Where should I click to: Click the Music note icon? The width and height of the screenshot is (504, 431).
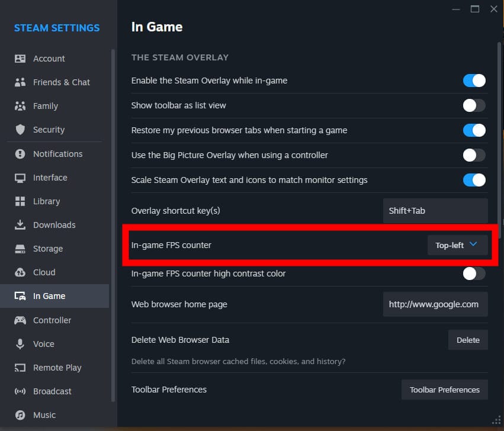pyautogui.click(x=20, y=415)
